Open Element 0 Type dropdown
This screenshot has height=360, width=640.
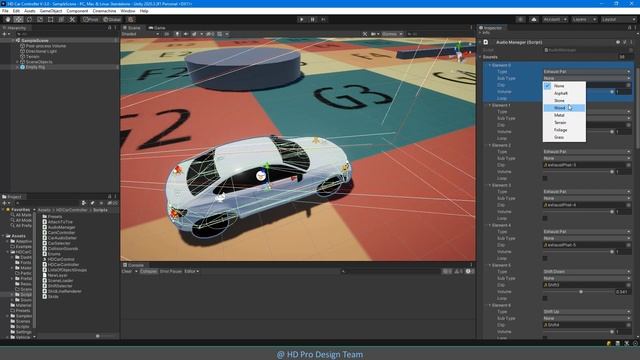coord(587,71)
